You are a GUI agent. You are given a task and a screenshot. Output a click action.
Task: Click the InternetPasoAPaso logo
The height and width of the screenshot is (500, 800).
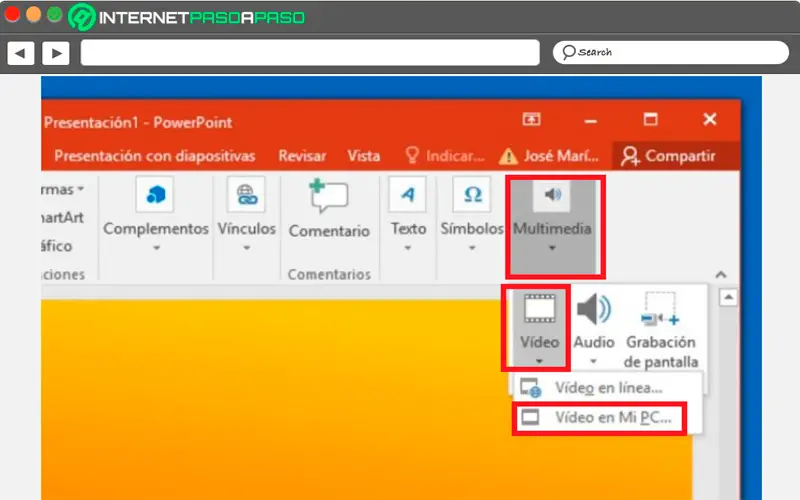[187, 17]
